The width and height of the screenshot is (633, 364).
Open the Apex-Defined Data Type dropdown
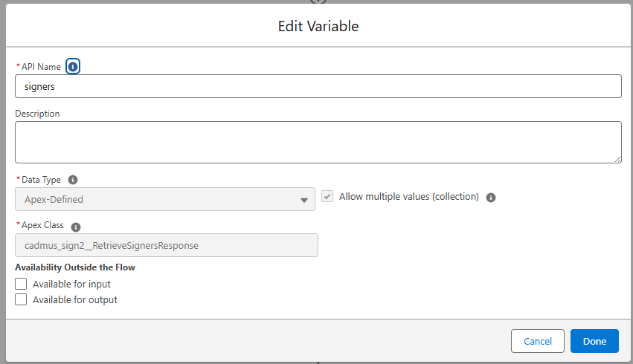pyautogui.click(x=164, y=199)
